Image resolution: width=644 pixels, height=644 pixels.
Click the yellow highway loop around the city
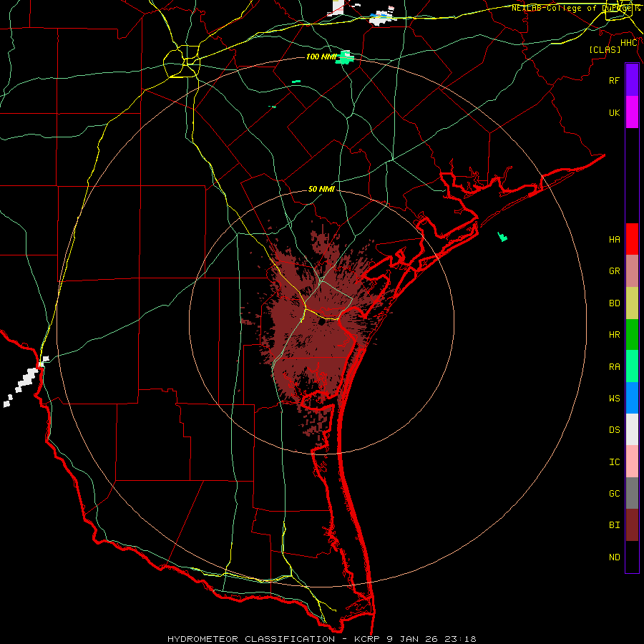[182, 62]
